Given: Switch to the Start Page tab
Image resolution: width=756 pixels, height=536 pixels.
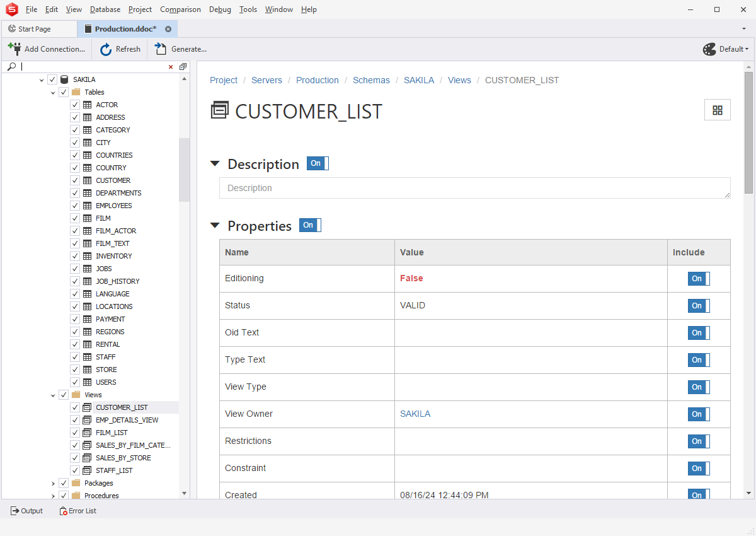Looking at the screenshot, I should [x=35, y=29].
